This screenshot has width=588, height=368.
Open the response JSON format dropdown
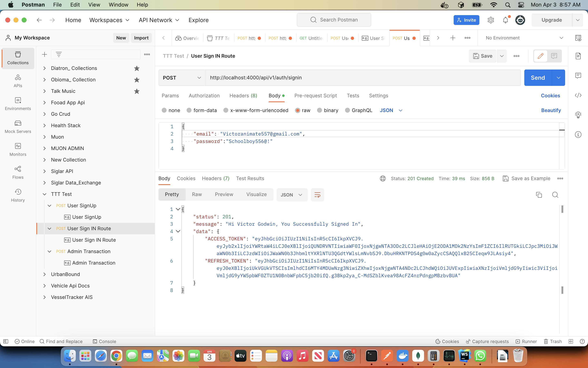292,195
